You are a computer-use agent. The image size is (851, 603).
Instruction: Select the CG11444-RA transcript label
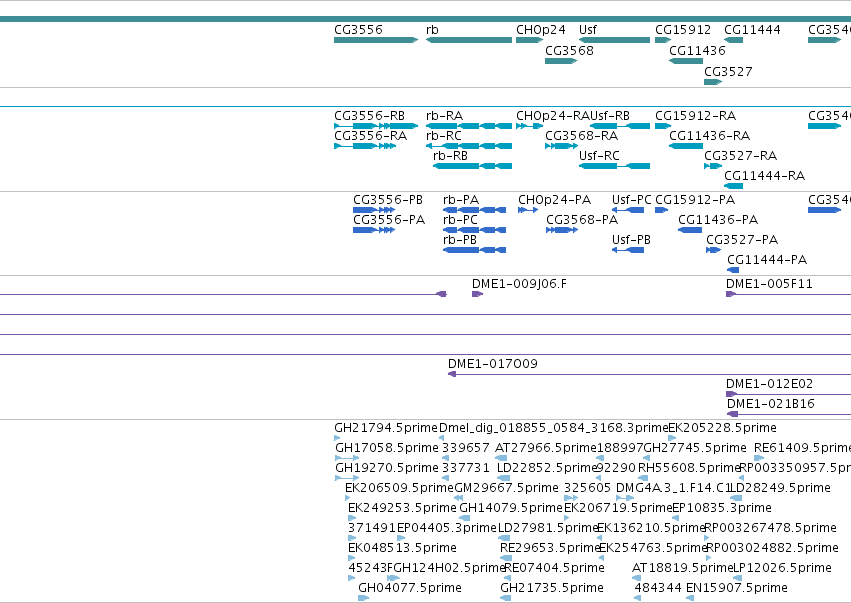[765, 176]
